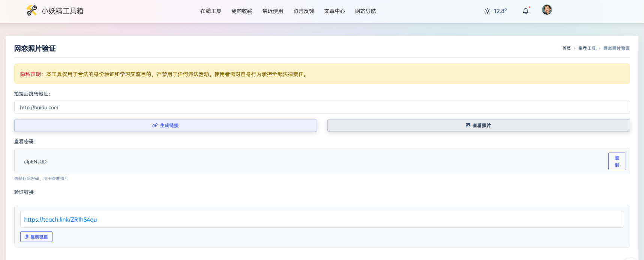Screen dimensions: 644x260
Task: Open the 小妖精工具箱 site title
Action: pyautogui.click(x=62, y=11)
